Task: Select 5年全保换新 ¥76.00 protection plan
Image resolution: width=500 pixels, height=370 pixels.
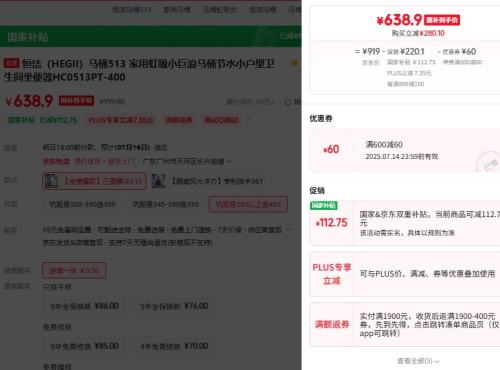Action: coord(174,306)
